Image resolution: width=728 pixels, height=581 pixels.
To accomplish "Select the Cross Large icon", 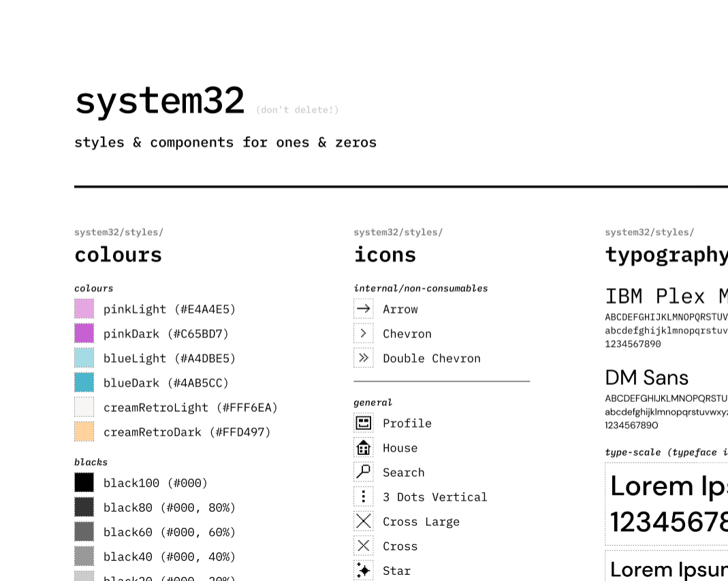I will [364, 521].
